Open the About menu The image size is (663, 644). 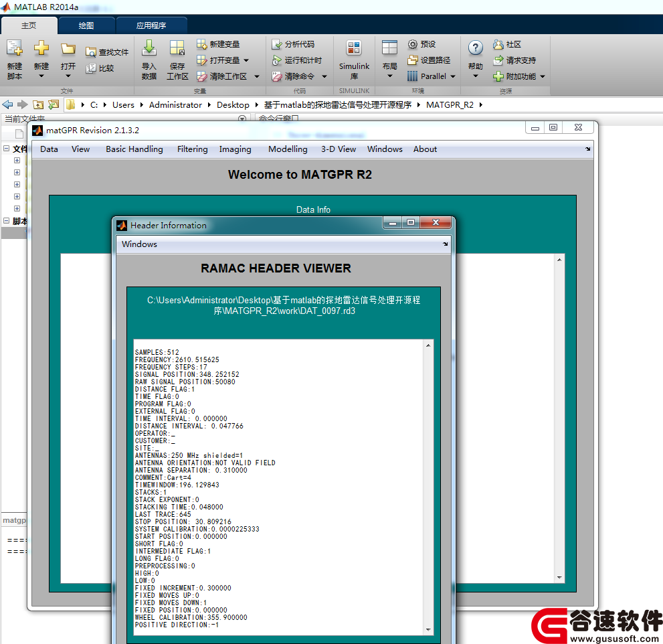click(x=425, y=149)
